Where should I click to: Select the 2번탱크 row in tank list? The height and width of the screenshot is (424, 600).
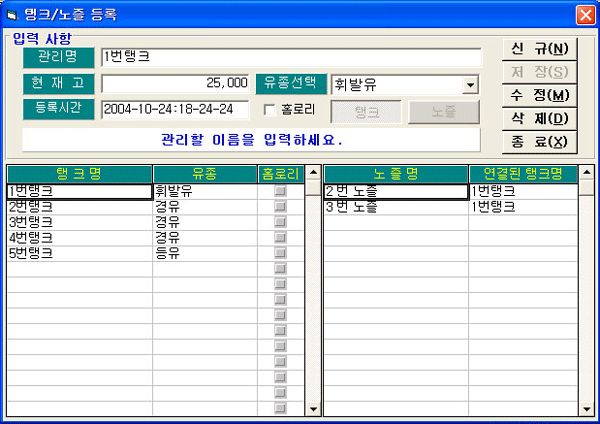click(x=80, y=207)
